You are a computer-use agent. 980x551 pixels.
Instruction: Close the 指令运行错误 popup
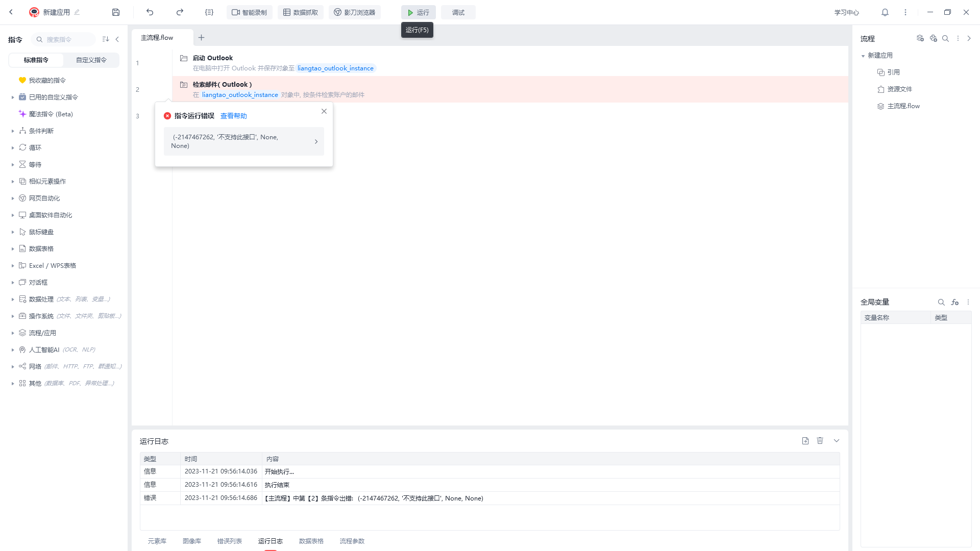324,111
